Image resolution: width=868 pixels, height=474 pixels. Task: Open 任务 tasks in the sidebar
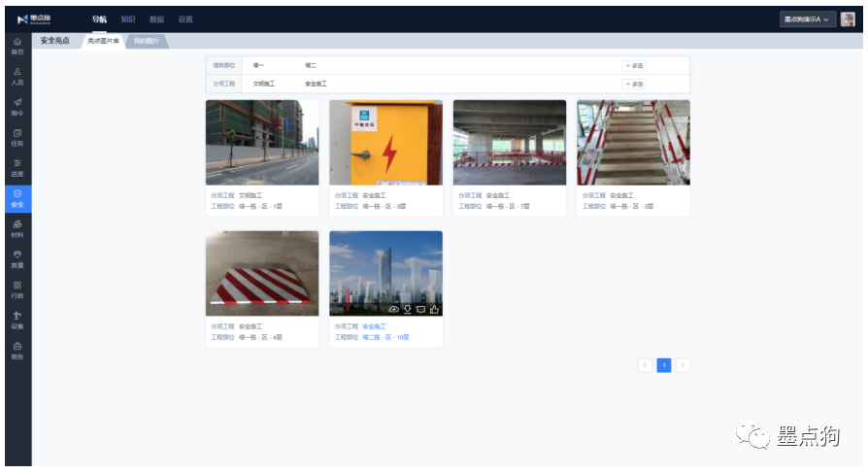[17, 137]
